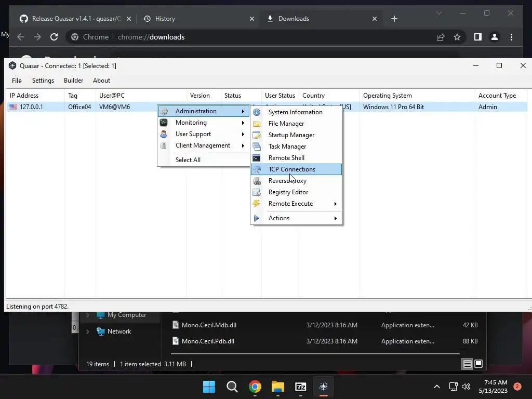Show hidden system tray icons
The width and height of the screenshot is (532, 399).
tap(437, 387)
